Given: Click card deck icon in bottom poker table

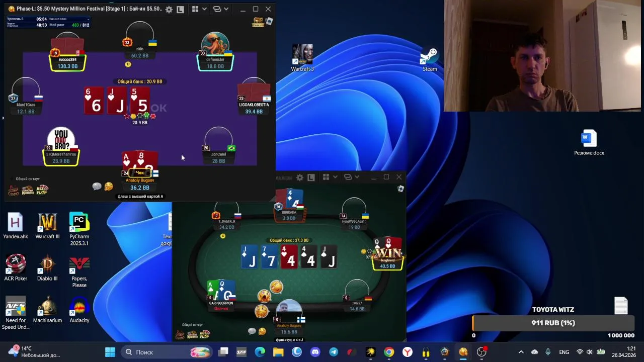Looking at the screenshot, I should [400, 189].
